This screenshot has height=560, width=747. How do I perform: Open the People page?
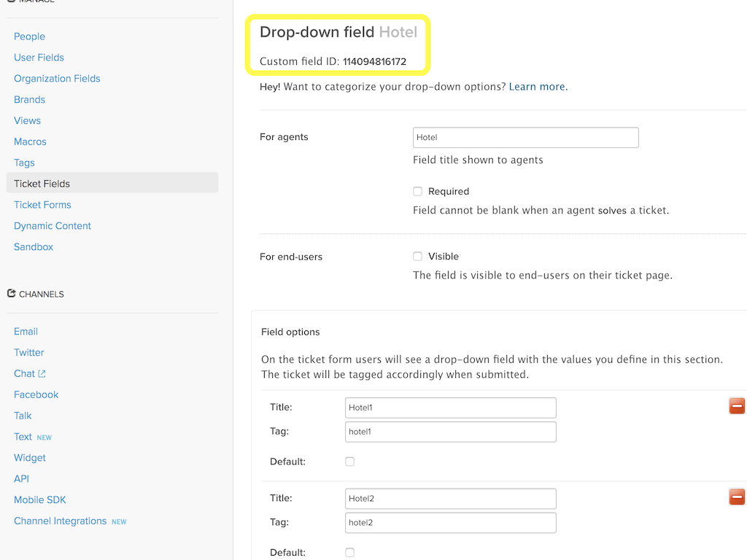(29, 36)
